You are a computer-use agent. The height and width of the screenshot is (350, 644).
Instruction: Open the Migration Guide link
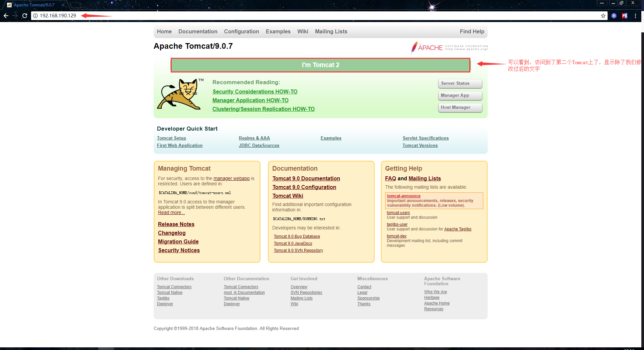178,242
